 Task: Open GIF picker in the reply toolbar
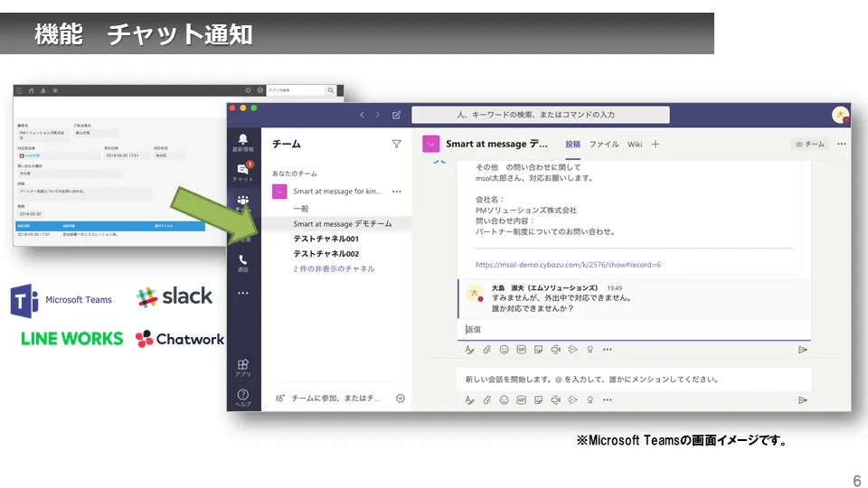[x=521, y=350]
